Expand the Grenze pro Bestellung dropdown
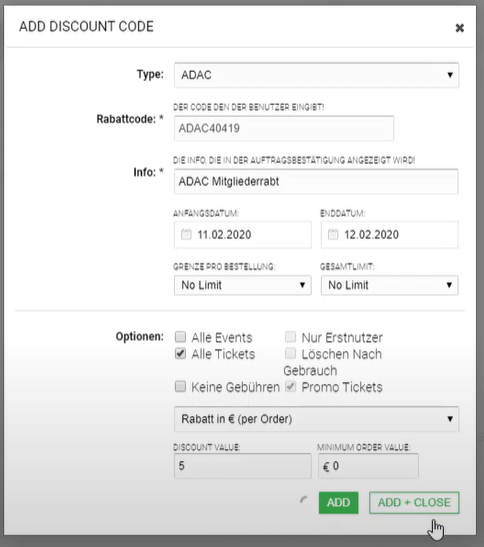Viewport: 484px width, 547px height. (x=243, y=285)
